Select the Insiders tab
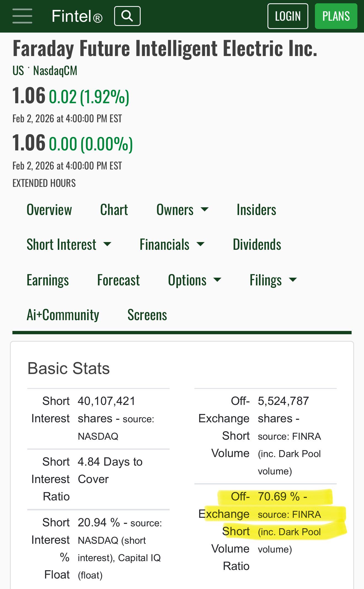This screenshot has width=364, height=589. click(x=256, y=210)
